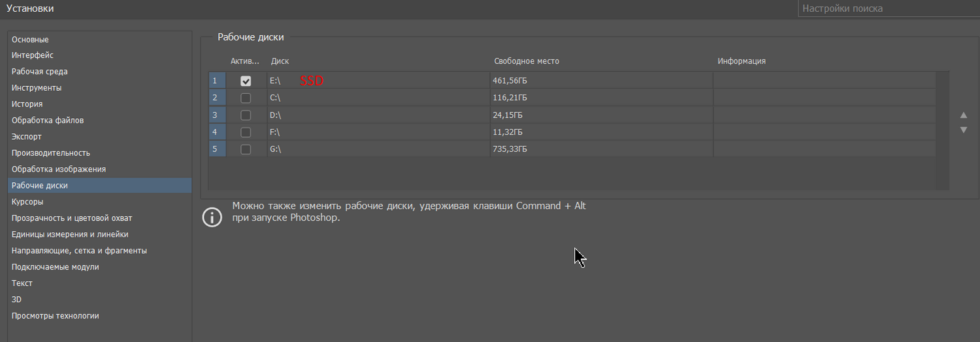Open the Экспорт preferences section
The image size is (980, 342).
click(x=100, y=137)
